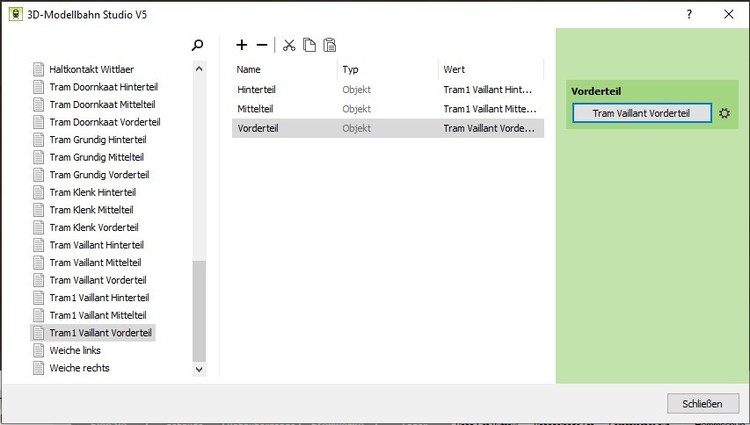Viewport: 750px width, 425px height.
Task: Select Tram1 Vaillant Hinterteil entry
Action: click(99, 298)
